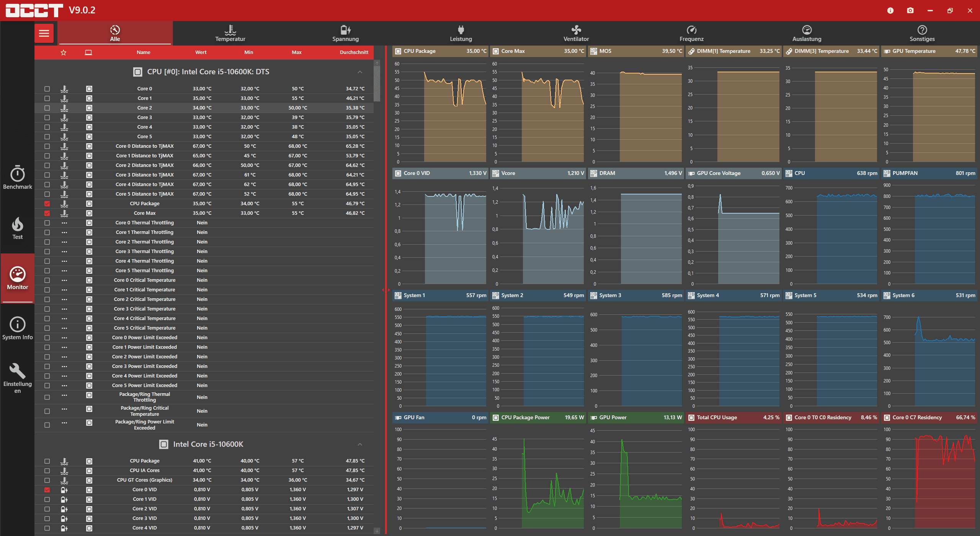Switch to the Temperatur tab

pos(230,33)
